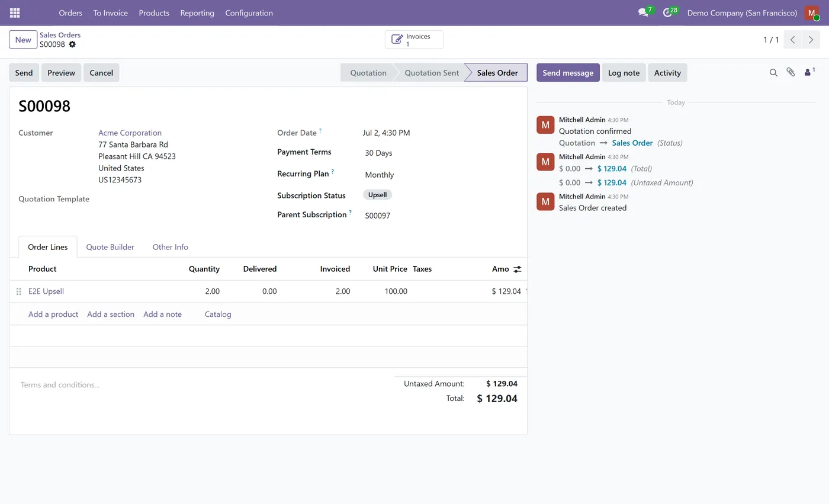
Task: Open the Invoices smart button
Action: click(x=414, y=40)
